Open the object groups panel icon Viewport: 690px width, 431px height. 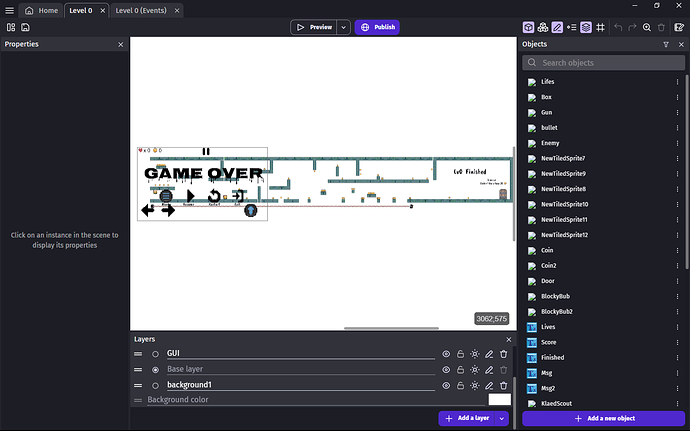(543, 27)
